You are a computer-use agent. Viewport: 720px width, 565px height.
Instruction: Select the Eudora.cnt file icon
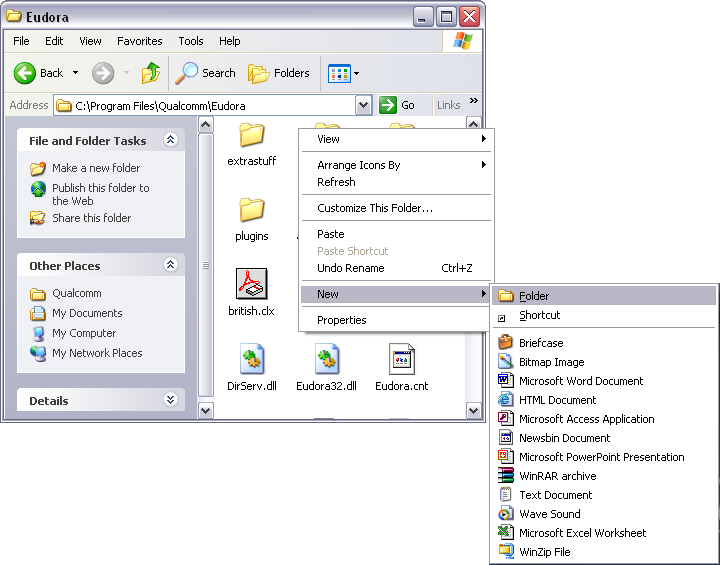coord(401,359)
